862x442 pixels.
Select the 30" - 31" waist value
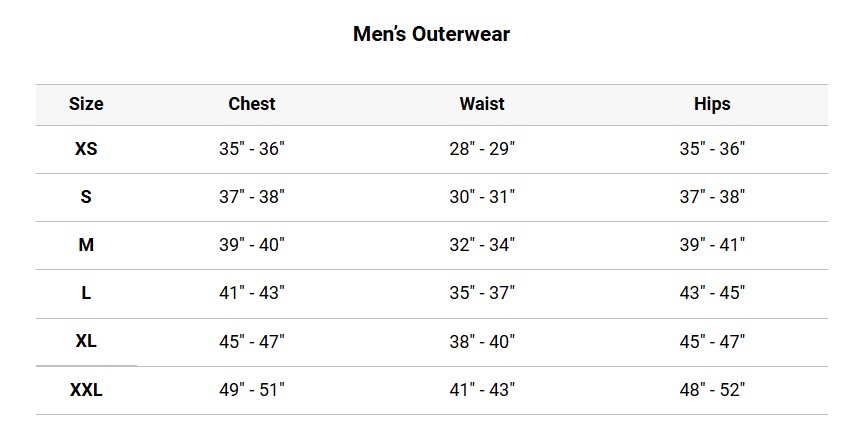482,197
